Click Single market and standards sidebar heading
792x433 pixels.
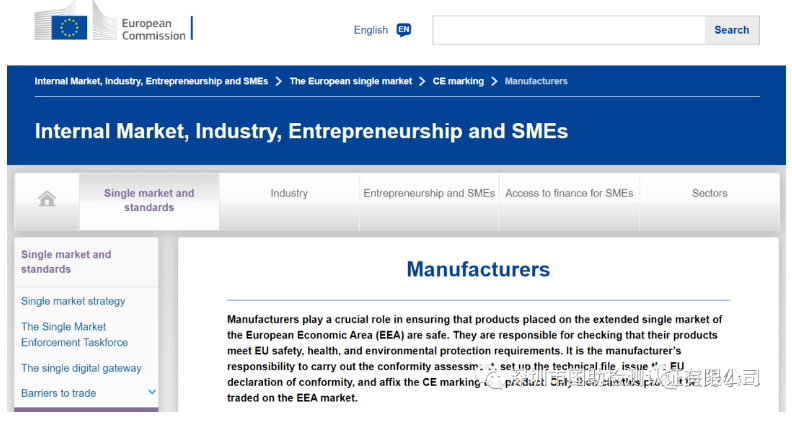pyautogui.click(x=66, y=262)
